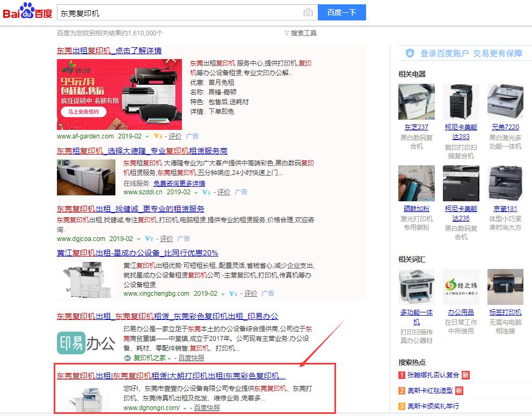Open the 东芝237 copier thumbnail
The height and width of the screenshot is (416, 532).
(416, 102)
